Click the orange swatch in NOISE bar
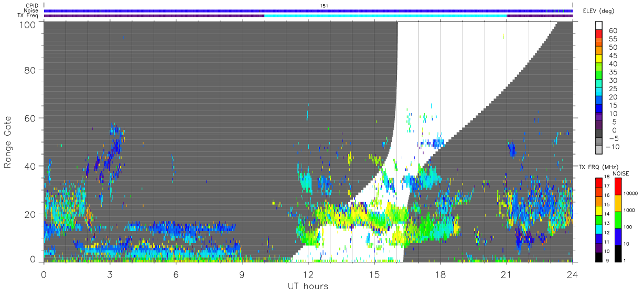The height and width of the screenshot is (297, 644). [x=617, y=203]
